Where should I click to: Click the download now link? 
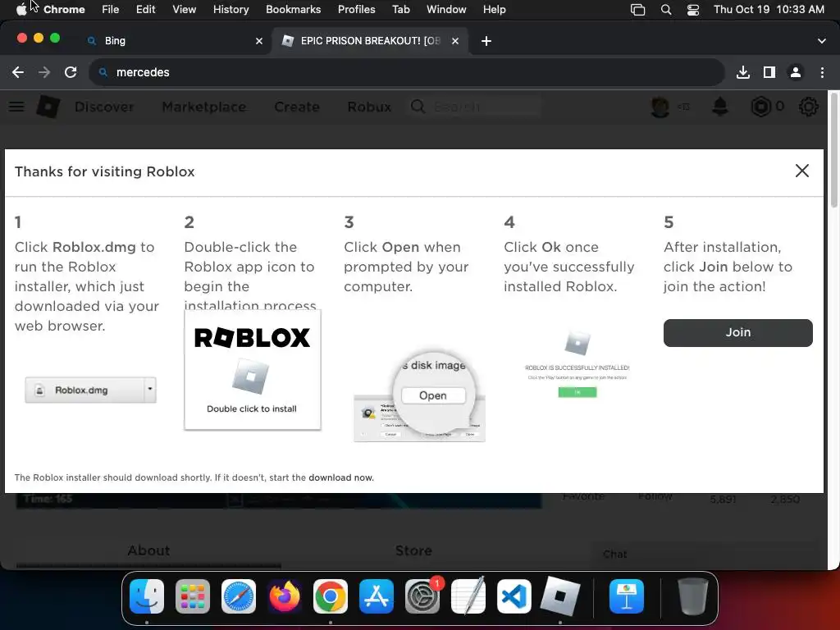pyautogui.click(x=340, y=477)
